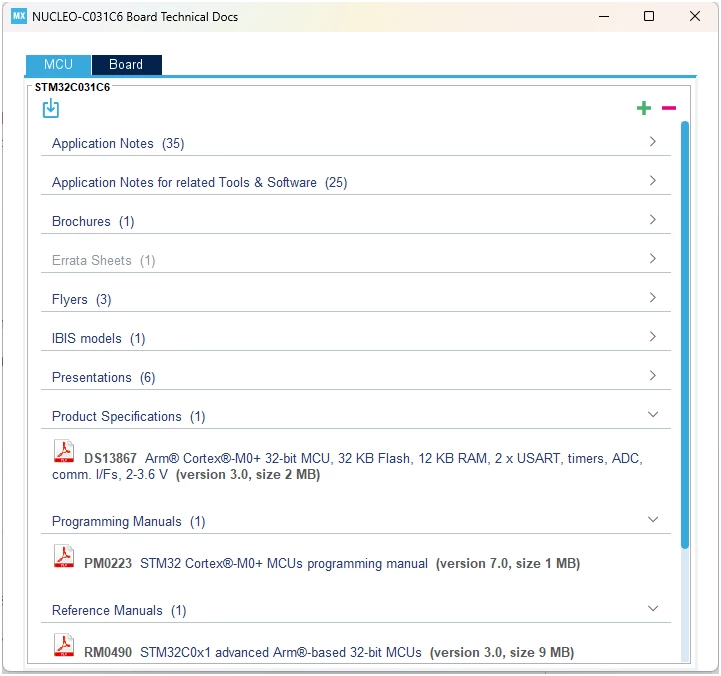Image resolution: width=721 pixels, height=676 pixels.
Task: Click the vertical scrollbar thumb
Action: 685,334
